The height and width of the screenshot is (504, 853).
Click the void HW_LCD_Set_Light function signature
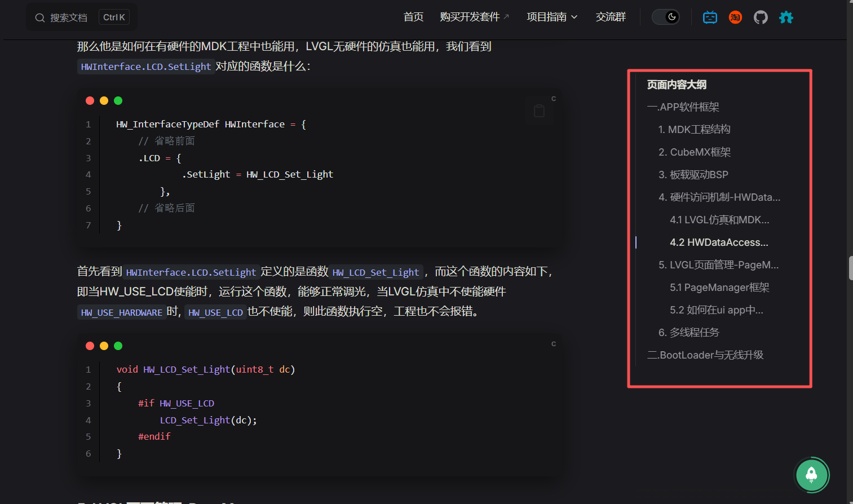(x=206, y=370)
